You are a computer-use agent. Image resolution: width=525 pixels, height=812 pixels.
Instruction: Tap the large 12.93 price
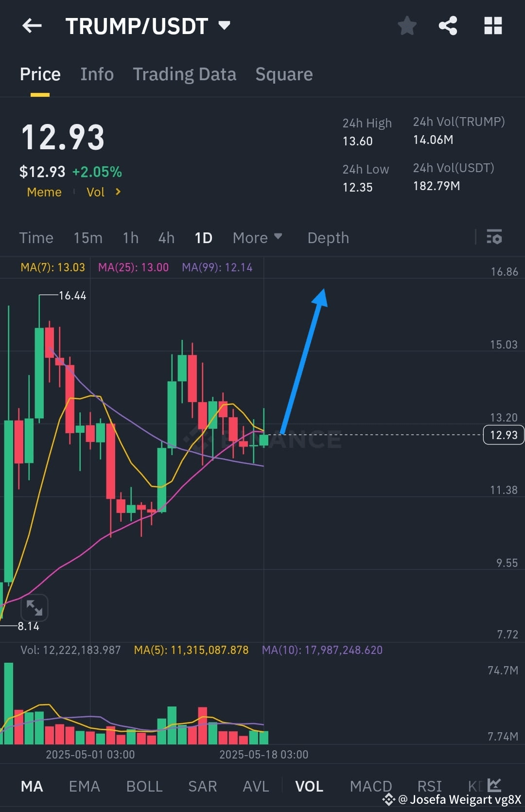63,137
